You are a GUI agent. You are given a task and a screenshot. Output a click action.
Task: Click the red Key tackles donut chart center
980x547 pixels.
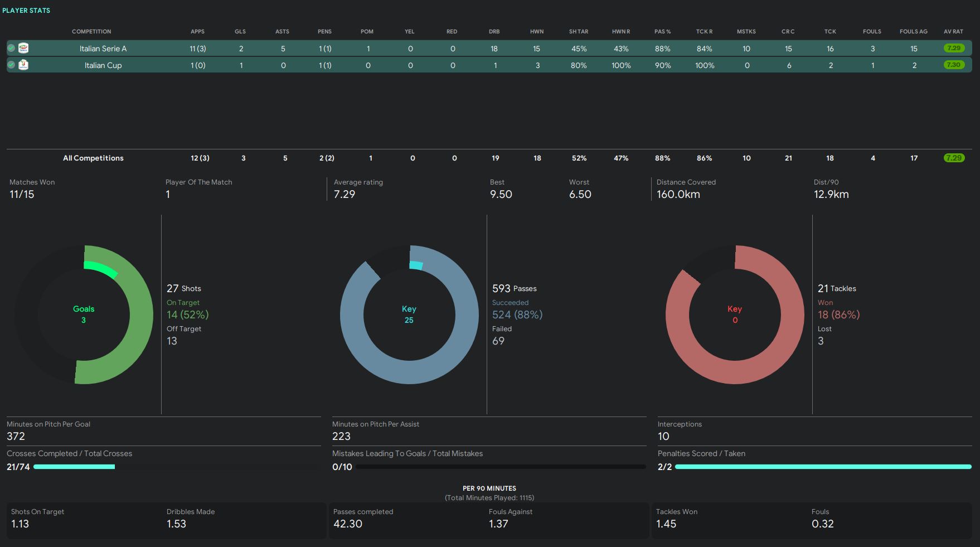[735, 314]
